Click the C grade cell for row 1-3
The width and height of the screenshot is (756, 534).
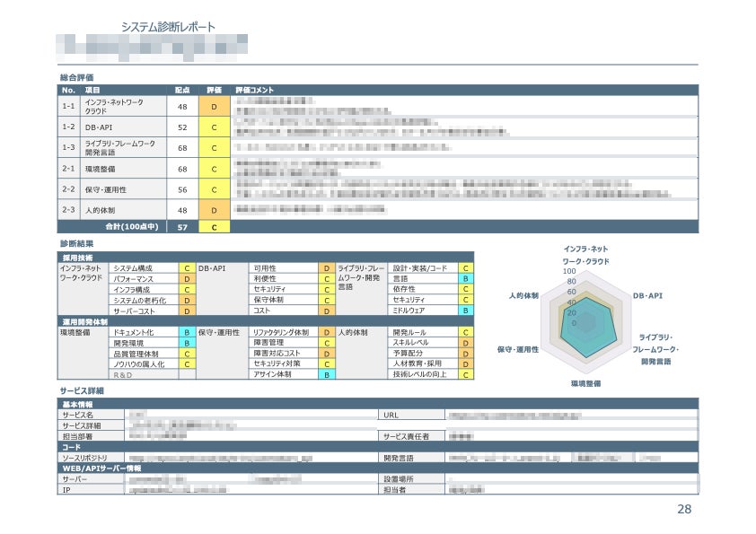[x=214, y=148]
